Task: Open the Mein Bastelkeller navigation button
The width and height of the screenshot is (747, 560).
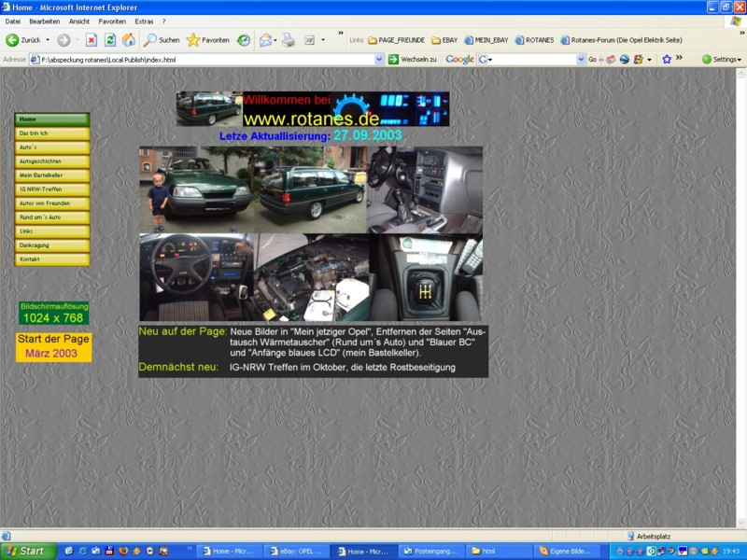Action: pos(51,175)
